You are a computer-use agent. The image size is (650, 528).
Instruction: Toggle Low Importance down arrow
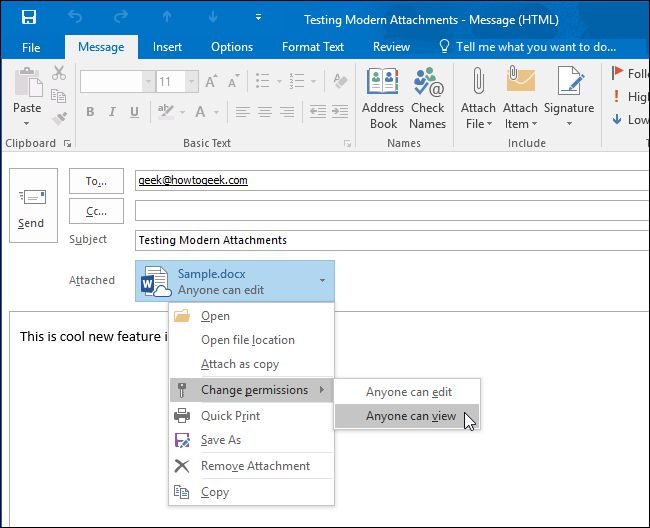pyautogui.click(x=617, y=119)
